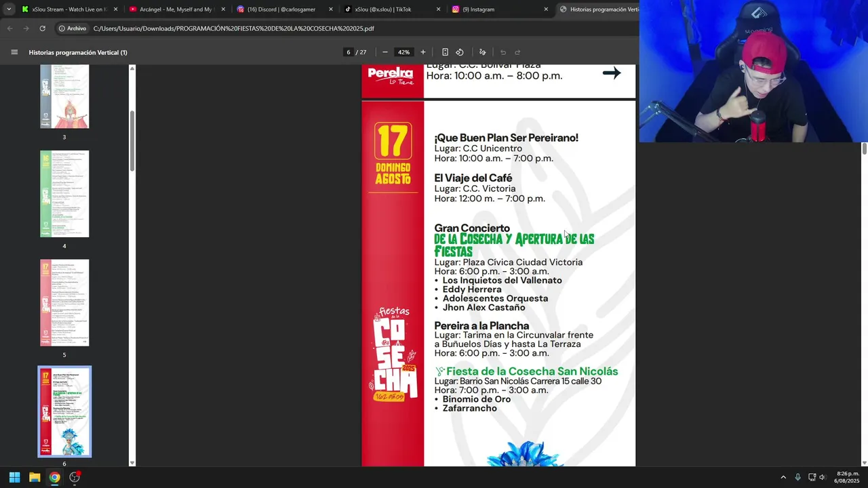
Task: Open page 3 thumbnail
Action: [64, 96]
